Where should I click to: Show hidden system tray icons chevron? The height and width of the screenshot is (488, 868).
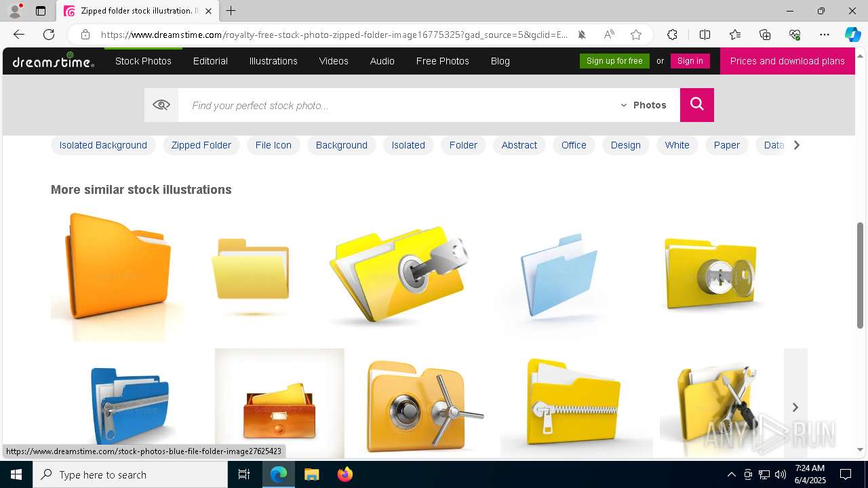click(x=731, y=474)
